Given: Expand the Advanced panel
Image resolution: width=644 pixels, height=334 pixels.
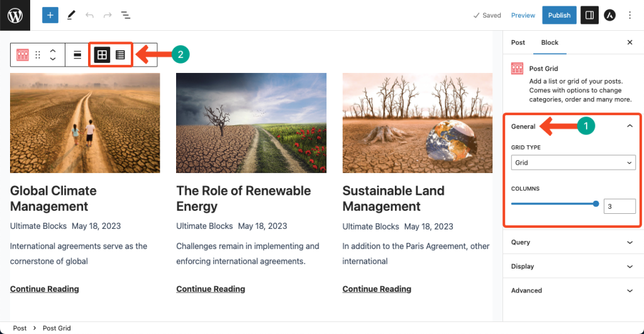Looking at the screenshot, I should [x=573, y=291].
